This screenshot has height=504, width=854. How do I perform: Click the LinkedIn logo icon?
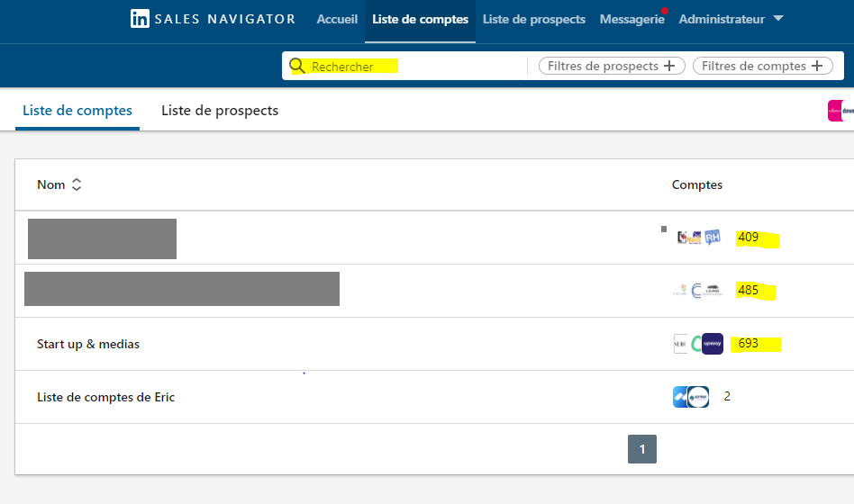pos(140,19)
